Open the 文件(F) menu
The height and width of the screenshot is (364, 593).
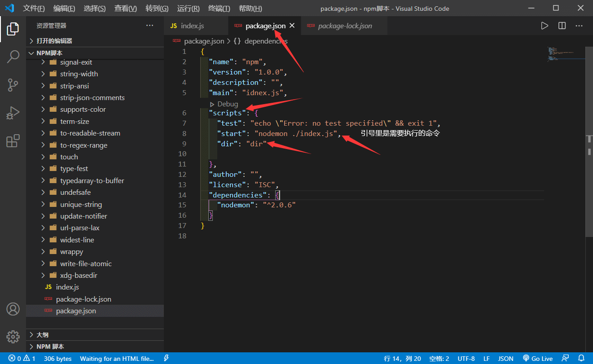[34, 9]
